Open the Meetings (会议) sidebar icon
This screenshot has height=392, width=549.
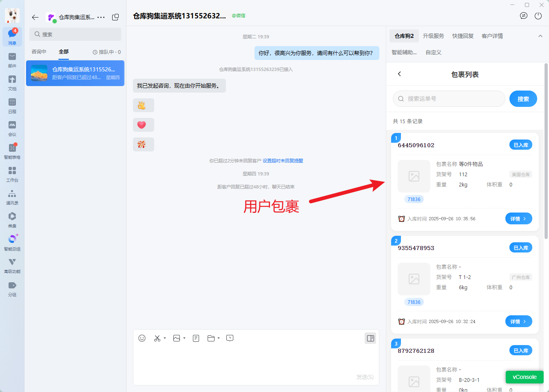point(12,128)
